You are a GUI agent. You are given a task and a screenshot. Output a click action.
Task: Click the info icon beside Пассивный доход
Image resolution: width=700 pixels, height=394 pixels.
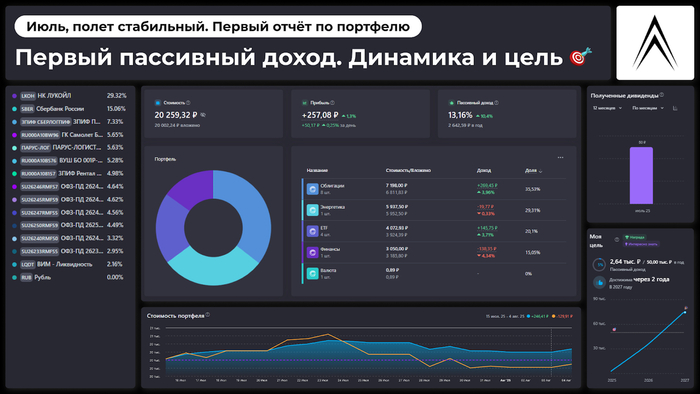point(496,103)
